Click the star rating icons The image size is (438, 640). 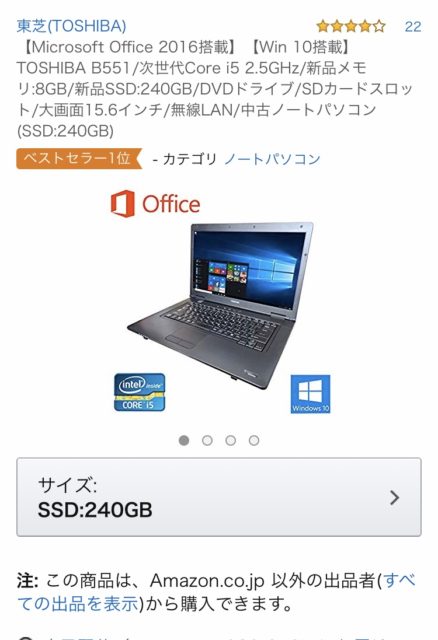pos(351,26)
